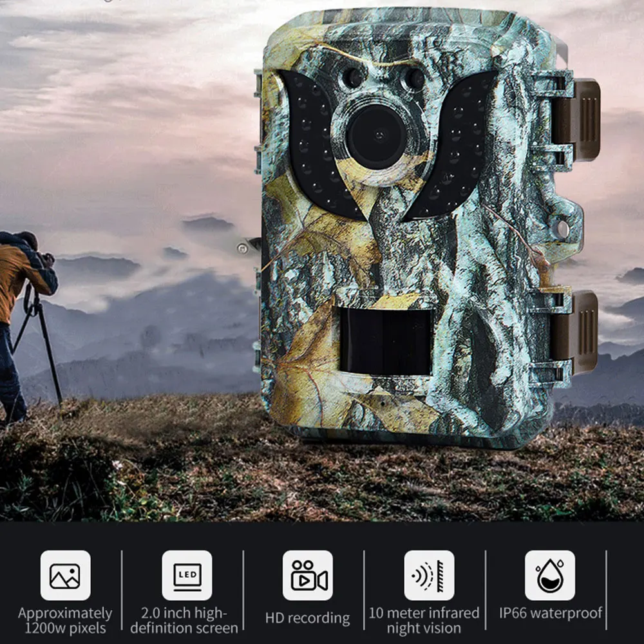This screenshot has width=644, height=644.
Task: Click the HD recording video camera icon
Action: (308, 575)
